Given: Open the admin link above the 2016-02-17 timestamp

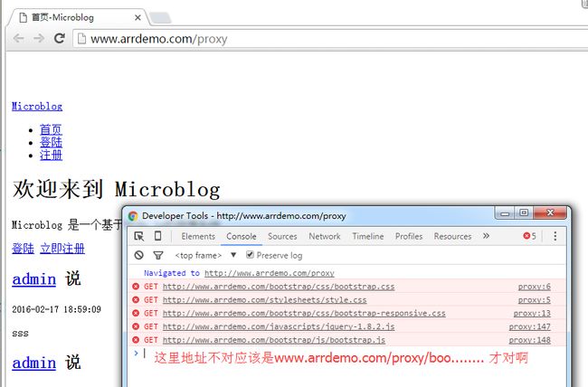Looking at the screenshot, I should (x=34, y=279).
